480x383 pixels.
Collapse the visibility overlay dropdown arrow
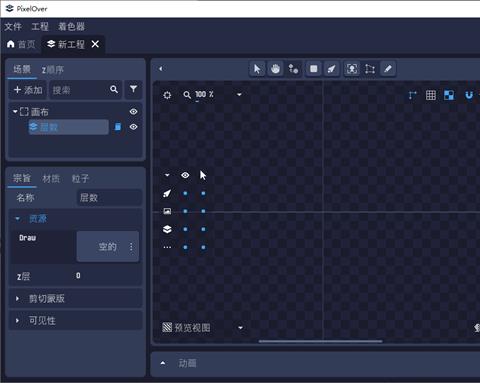click(167, 175)
